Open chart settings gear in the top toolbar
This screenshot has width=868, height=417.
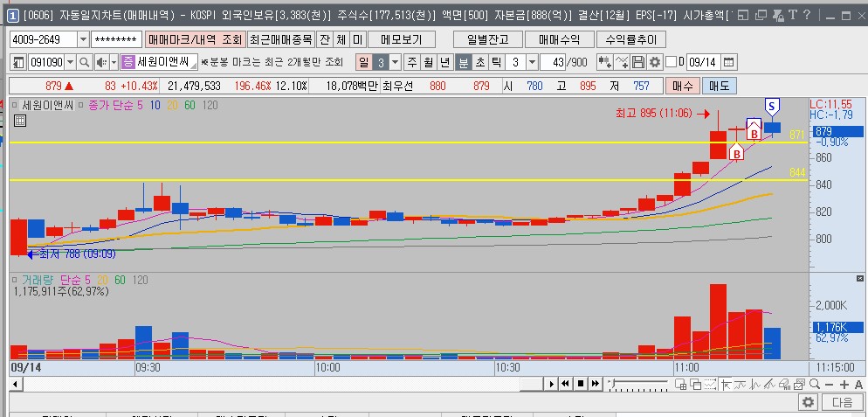click(x=655, y=62)
